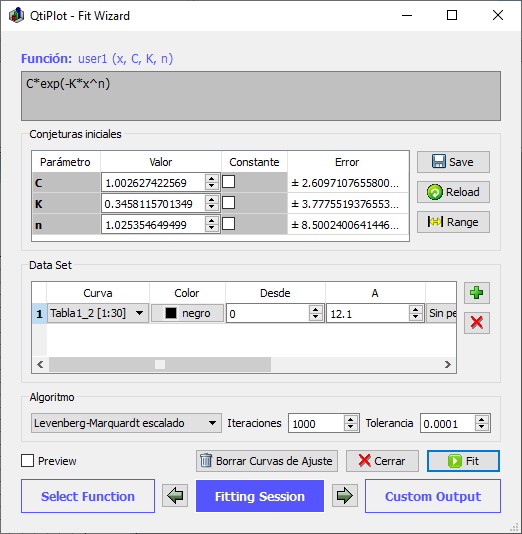Close the wizard with Cerrar

(382, 461)
